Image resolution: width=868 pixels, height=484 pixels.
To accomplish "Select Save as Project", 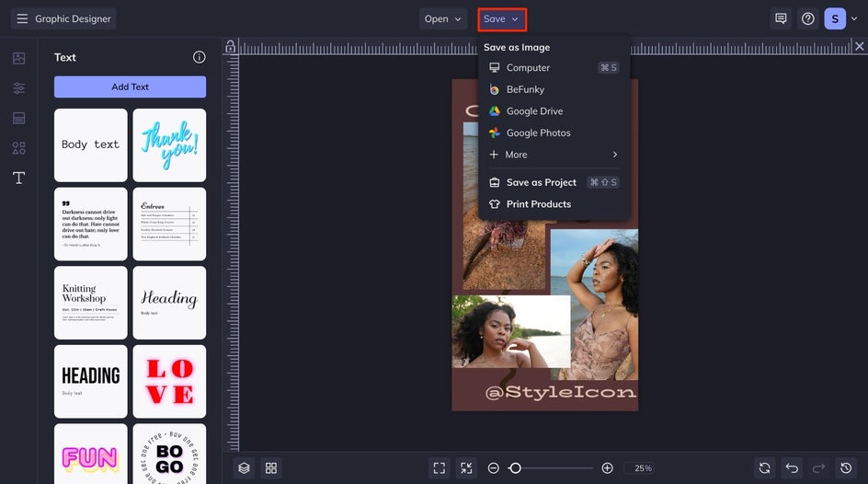I will 554,182.
